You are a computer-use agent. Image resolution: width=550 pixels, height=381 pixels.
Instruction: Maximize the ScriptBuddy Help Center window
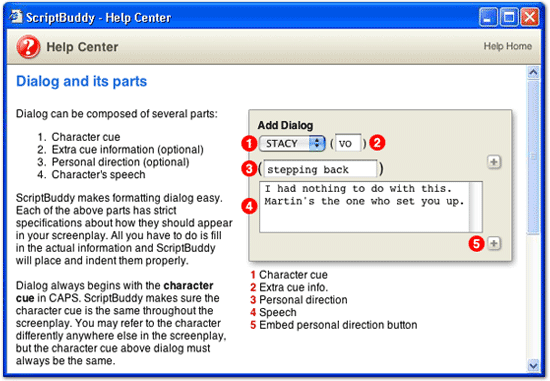point(509,17)
